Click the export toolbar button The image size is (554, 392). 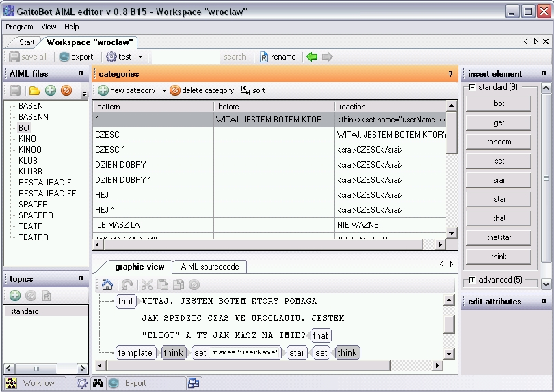tap(76, 57)
